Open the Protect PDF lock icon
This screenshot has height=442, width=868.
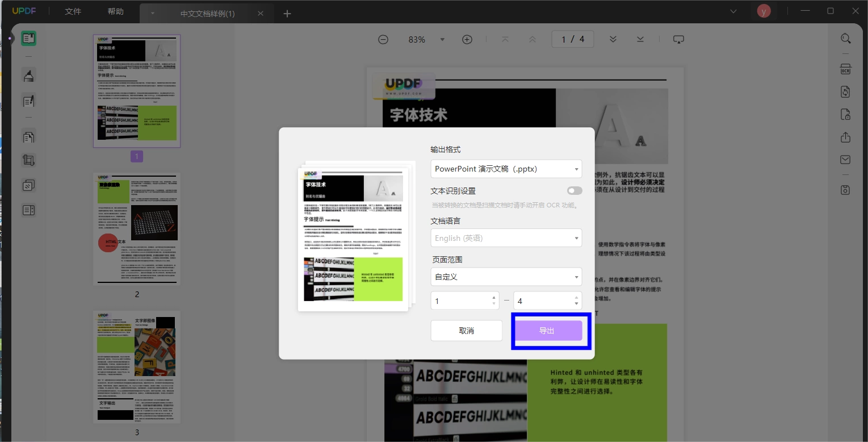[x=846, y=114]
